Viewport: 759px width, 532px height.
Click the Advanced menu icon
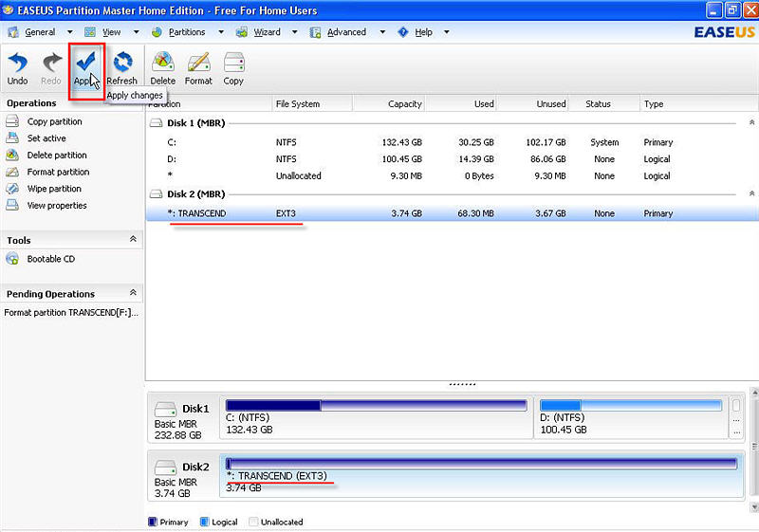[315, 32]
